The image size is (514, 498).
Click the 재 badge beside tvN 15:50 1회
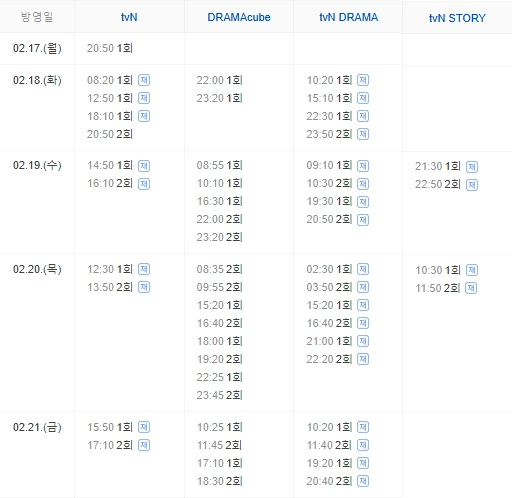pyautogui.click(x=144, y=427)
